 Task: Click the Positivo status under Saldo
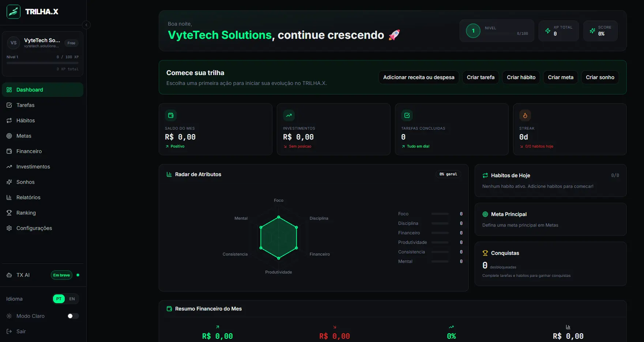tap(177, 146)
